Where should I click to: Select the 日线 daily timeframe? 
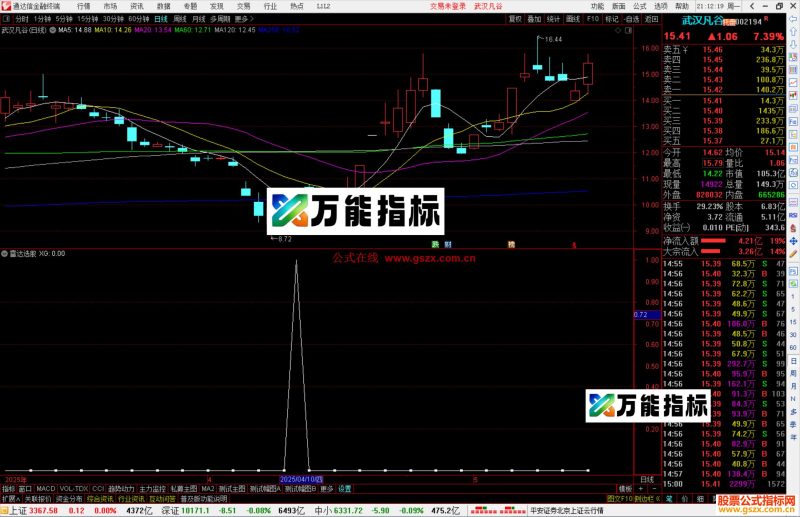click(x=161, y=19)
